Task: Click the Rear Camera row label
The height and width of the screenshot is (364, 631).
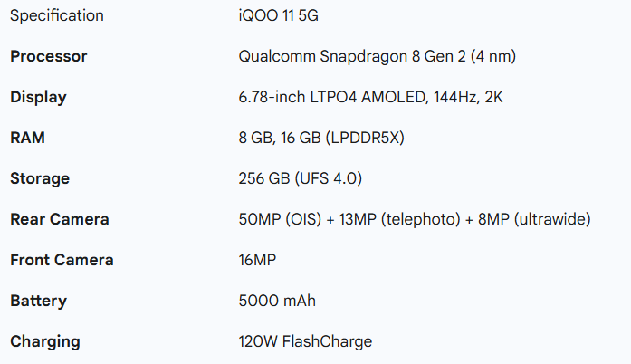Action: coord(60,219)
